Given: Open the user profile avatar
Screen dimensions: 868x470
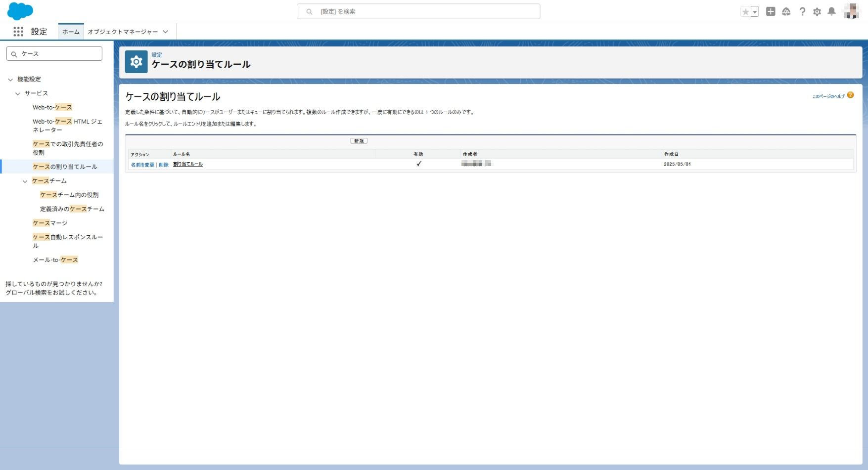Looking at the screenshot, I should [851, 11].
